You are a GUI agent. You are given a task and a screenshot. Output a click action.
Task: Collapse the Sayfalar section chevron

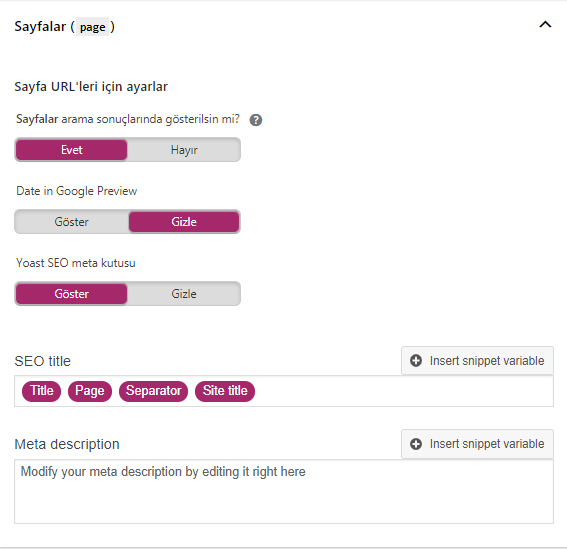[545, 25]
